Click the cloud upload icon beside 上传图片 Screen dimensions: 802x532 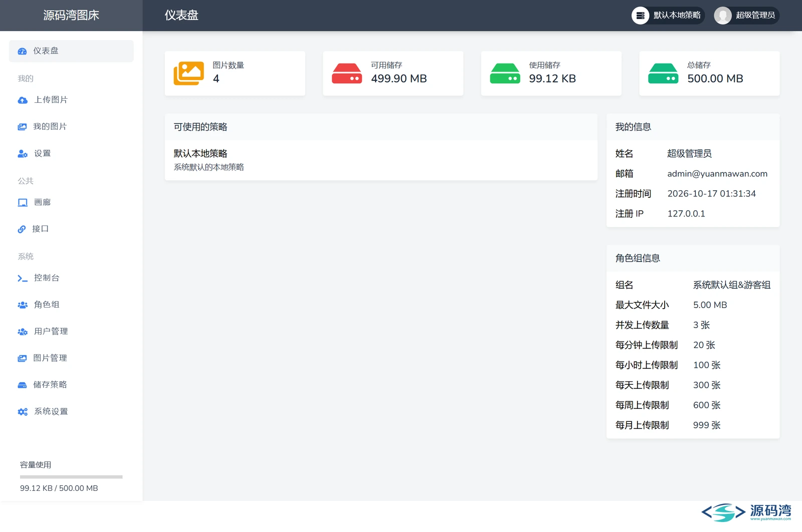coord(23,100)
